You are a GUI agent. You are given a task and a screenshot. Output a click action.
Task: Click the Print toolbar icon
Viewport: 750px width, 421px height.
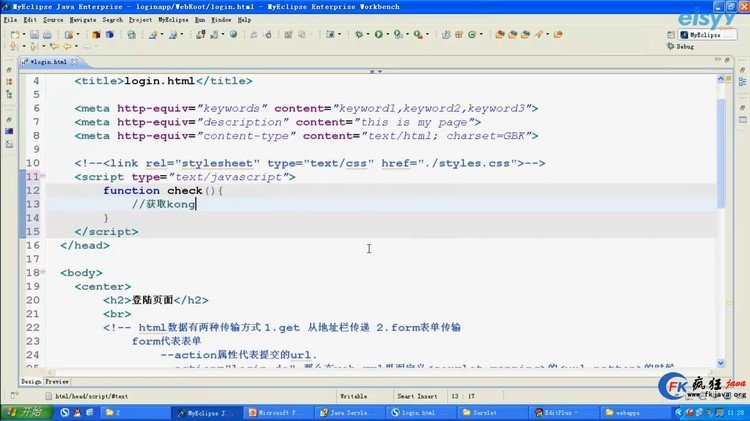[47, 34]
